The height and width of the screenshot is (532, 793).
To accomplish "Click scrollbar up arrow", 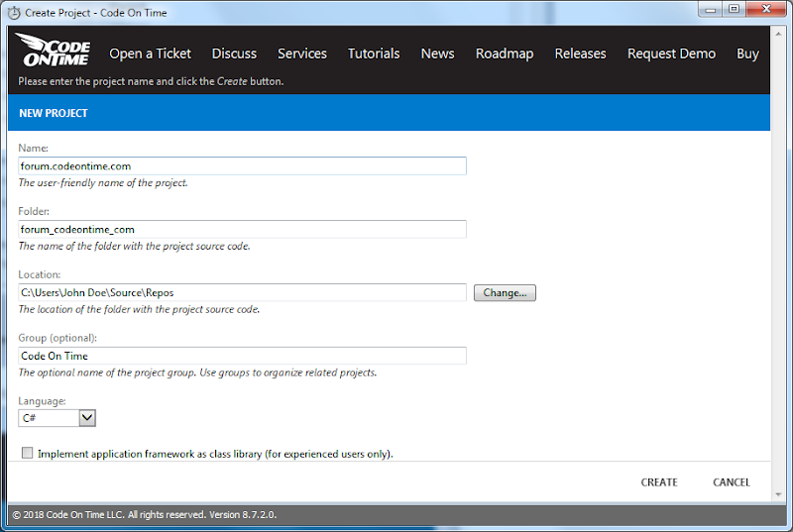I will pos(778,35).
